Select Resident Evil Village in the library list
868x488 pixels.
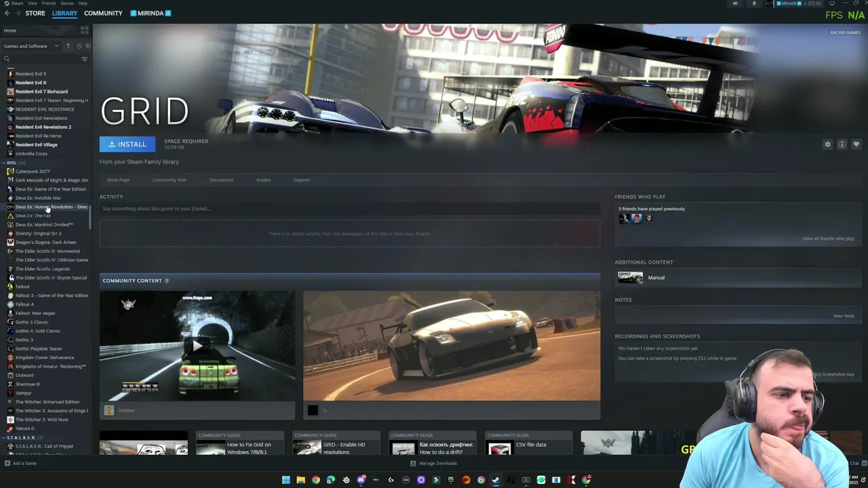coord(36,145)
